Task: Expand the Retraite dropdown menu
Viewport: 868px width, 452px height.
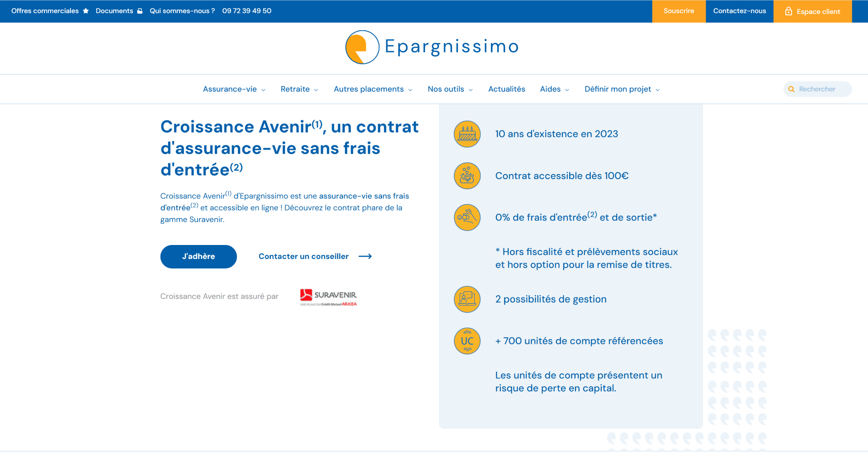Action: click(299, 89)
